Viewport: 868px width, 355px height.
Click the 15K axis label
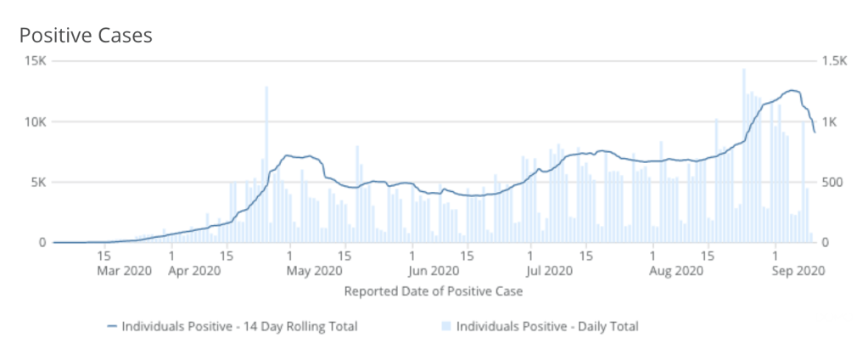pyautogui.click(x=35, y=61)
